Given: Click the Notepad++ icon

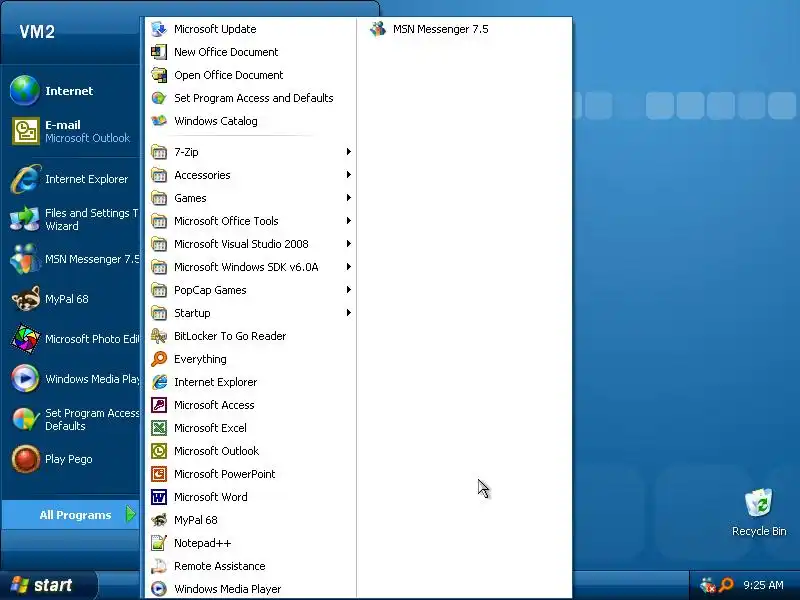Looking at the screenshot, I should (159, 543).
